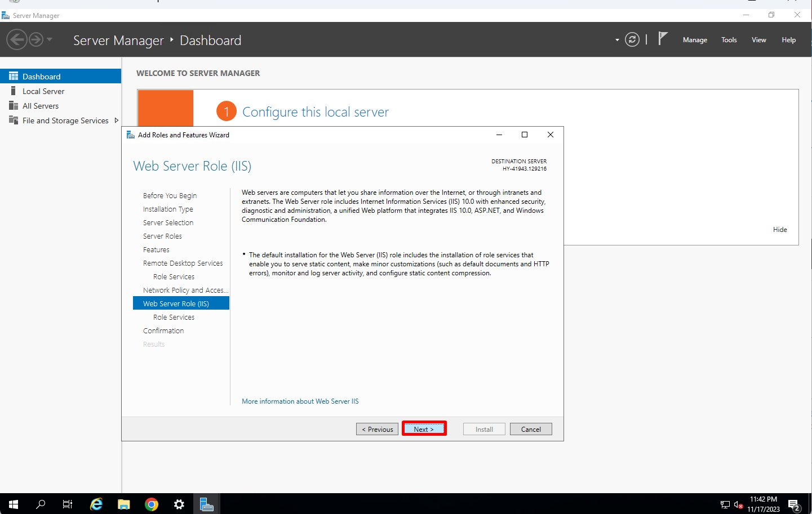Click the back navigation arrow in Server Manager
The height and width of the screenshot is (514, 812).
17,39
